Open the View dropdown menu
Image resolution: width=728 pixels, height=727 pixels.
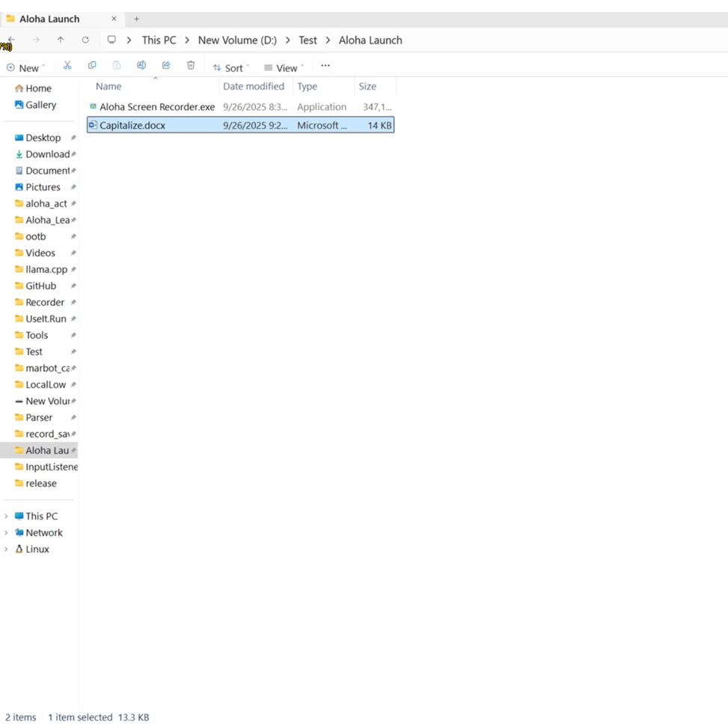(284, 68)
